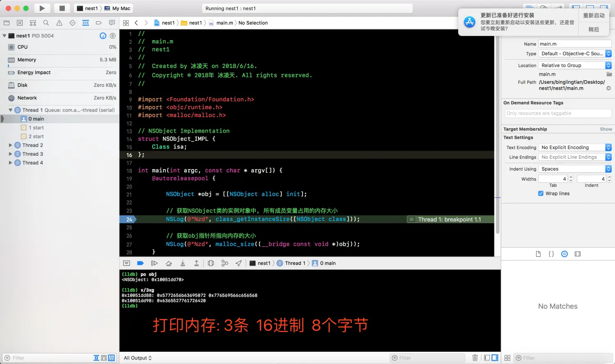Go back in editor history
The width and height of the screenshot is (615, 364).
136,23
